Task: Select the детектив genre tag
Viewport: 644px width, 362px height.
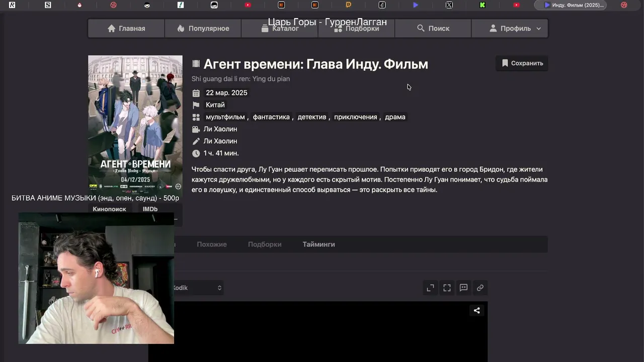Action: (312, 117)
